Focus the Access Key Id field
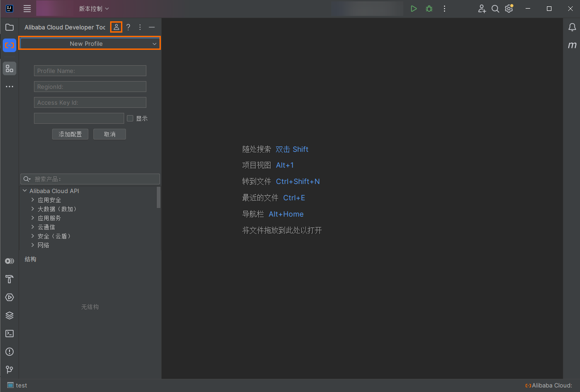580x392 pixels. click(x=90, y=102)
